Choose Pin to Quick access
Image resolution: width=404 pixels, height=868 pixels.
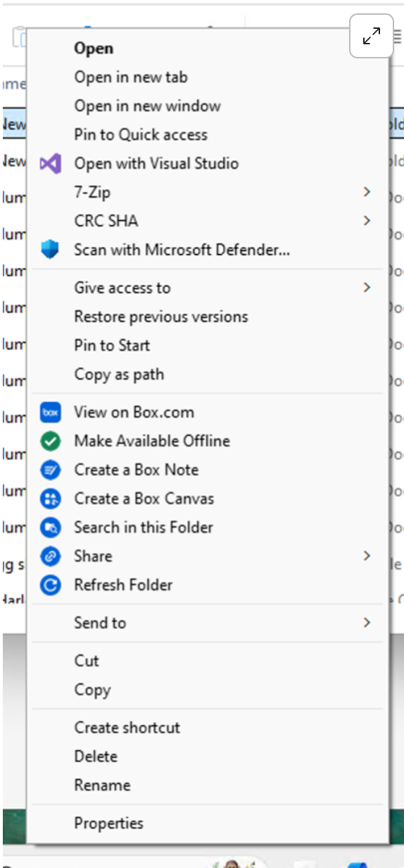[141, 134]
